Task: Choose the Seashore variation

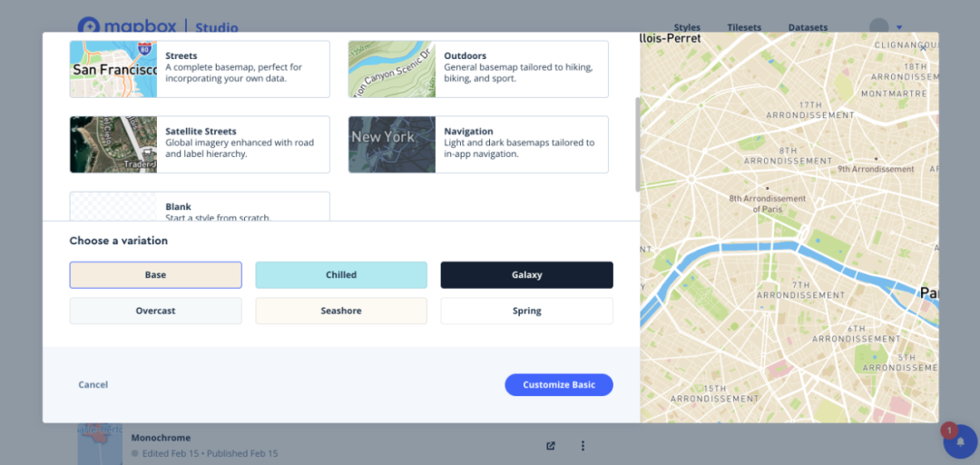Action: (341, 311)
